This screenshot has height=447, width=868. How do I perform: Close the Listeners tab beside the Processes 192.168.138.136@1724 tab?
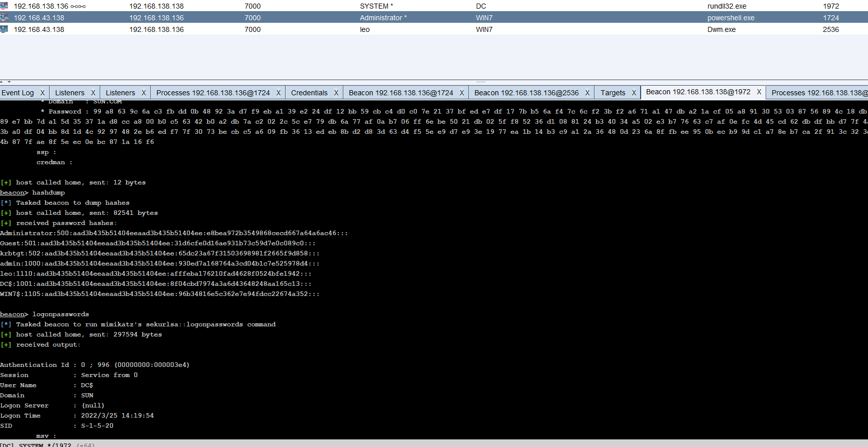pyautogui.click(x=144, y=93)
